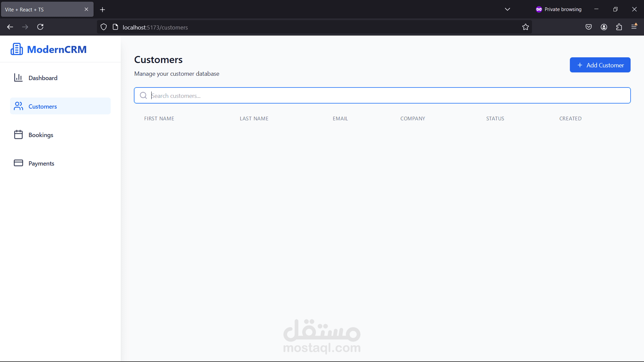Click the ModernCRM building logo icon
The height and width of the screenshot is (362, 644).
[x=17, y=49]
